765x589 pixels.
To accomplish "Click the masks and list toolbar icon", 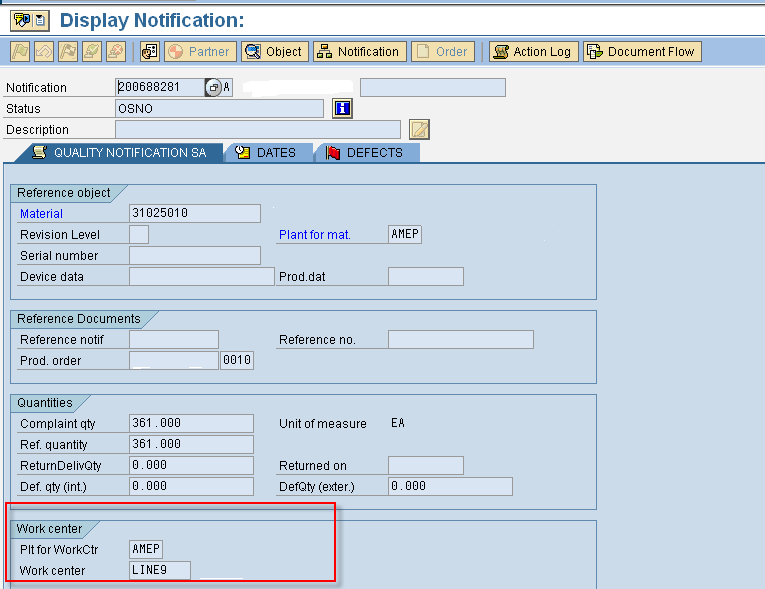I will coord(150,51).
